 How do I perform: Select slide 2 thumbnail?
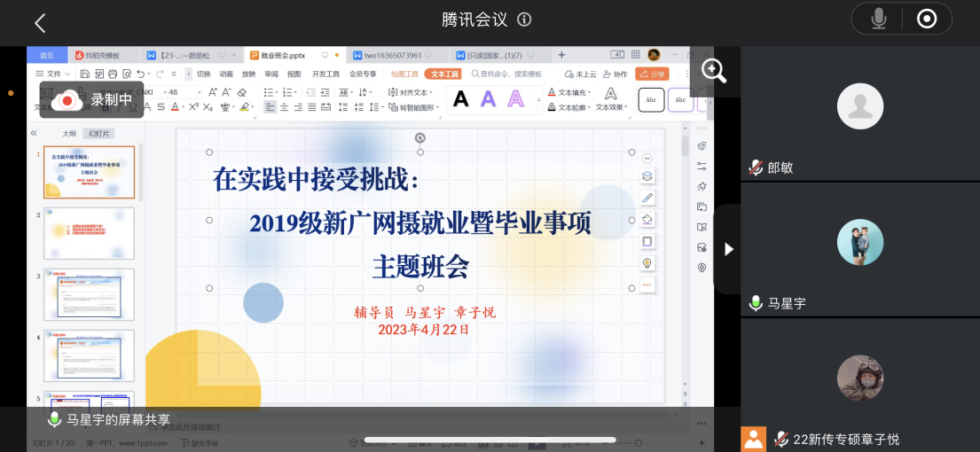pos(89,233)
